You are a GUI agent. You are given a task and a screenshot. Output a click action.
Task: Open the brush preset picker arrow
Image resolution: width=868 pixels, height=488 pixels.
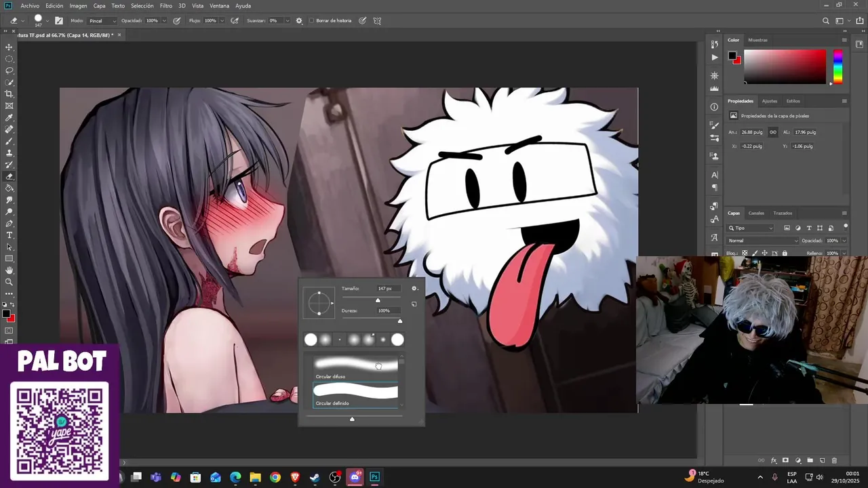47,20
